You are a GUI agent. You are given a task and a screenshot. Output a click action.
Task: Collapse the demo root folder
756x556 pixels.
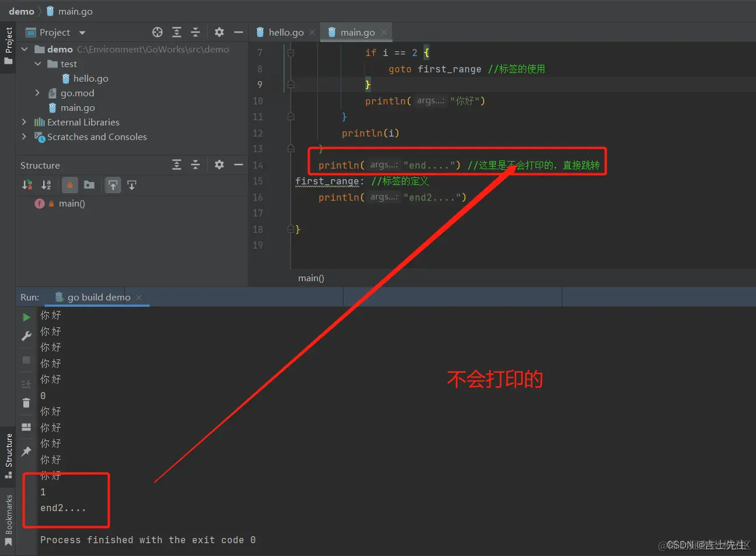[24, 50]
